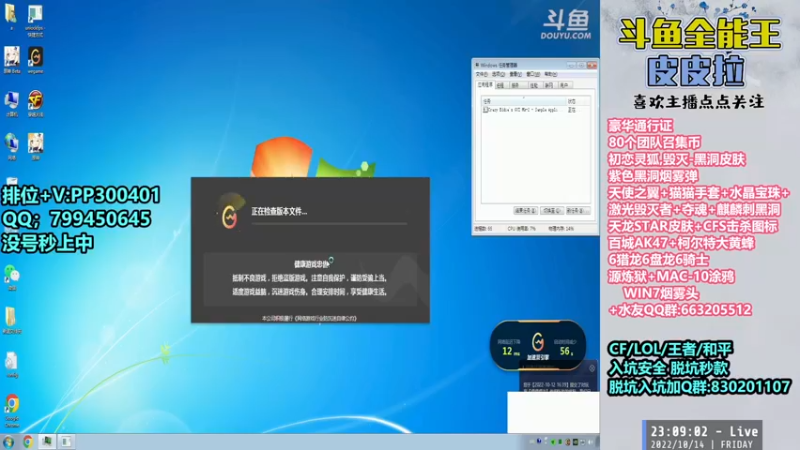Launch Chrome from the taskbar
This screenshot has height=450, width=800.
(28, 442)
